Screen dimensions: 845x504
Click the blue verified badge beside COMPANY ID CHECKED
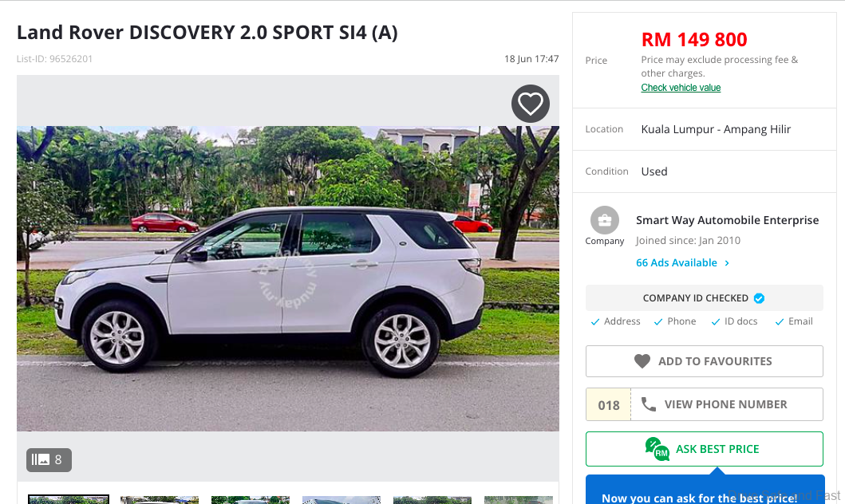coord(759,298)
